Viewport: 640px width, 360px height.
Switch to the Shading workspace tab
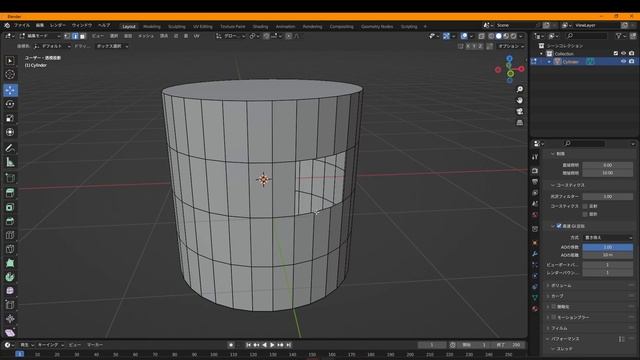pos(260,27)
